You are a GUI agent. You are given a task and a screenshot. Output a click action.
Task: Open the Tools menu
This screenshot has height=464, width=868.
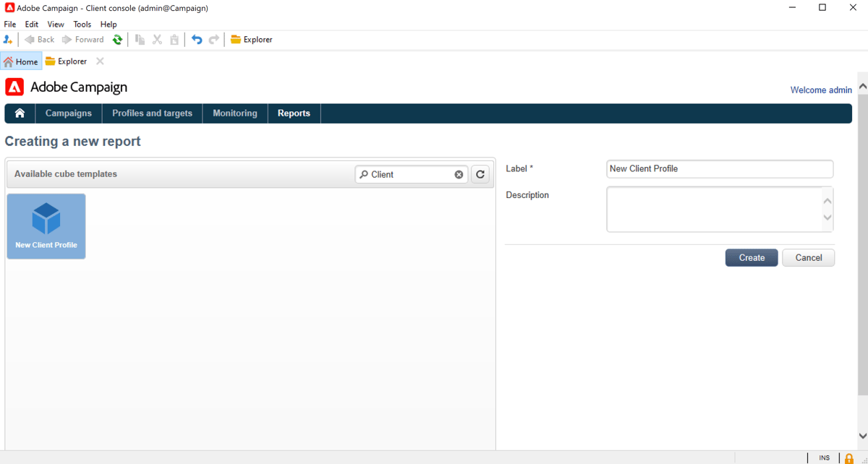tap(82, 24)
